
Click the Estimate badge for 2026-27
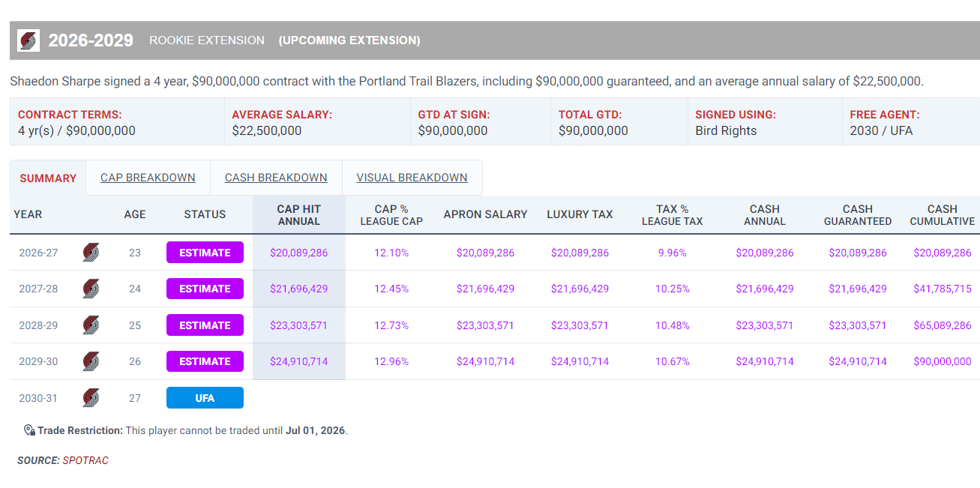pos(205,253)
